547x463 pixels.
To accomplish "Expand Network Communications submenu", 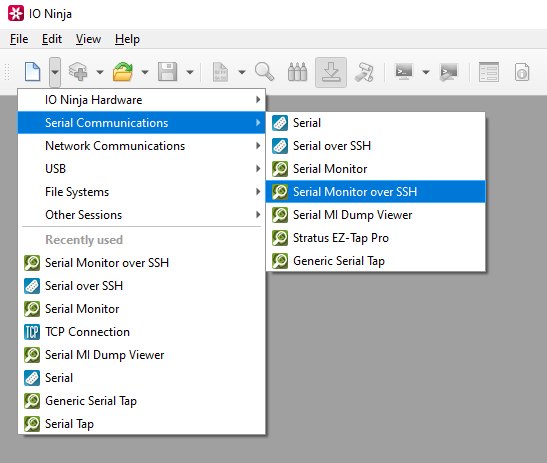I will click(142, 146).
